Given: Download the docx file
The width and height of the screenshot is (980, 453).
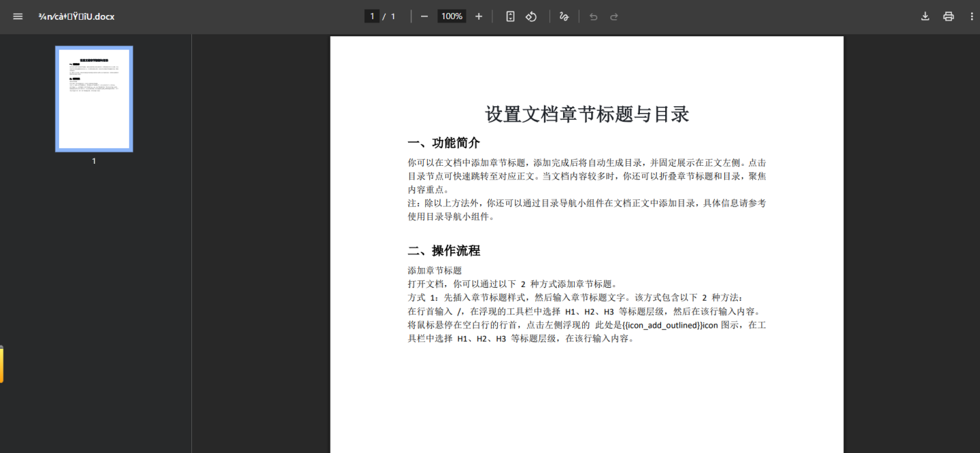Looking at the screenshot, I should [924, 16].
